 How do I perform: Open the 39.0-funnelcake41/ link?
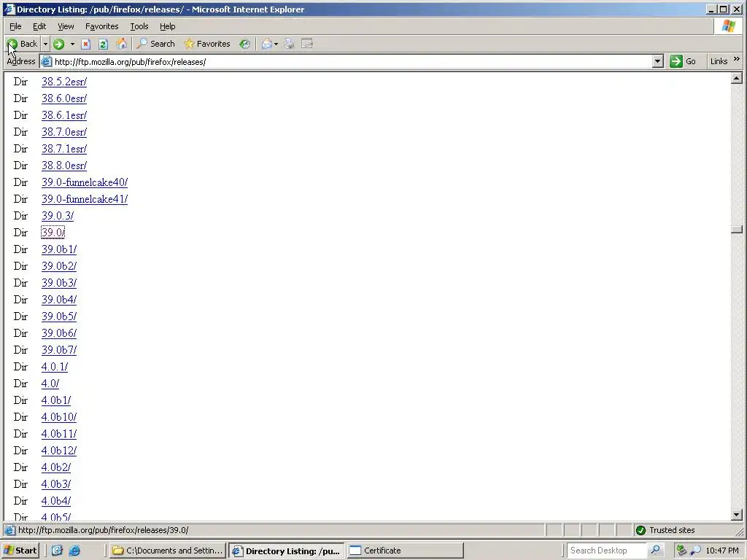85,199
